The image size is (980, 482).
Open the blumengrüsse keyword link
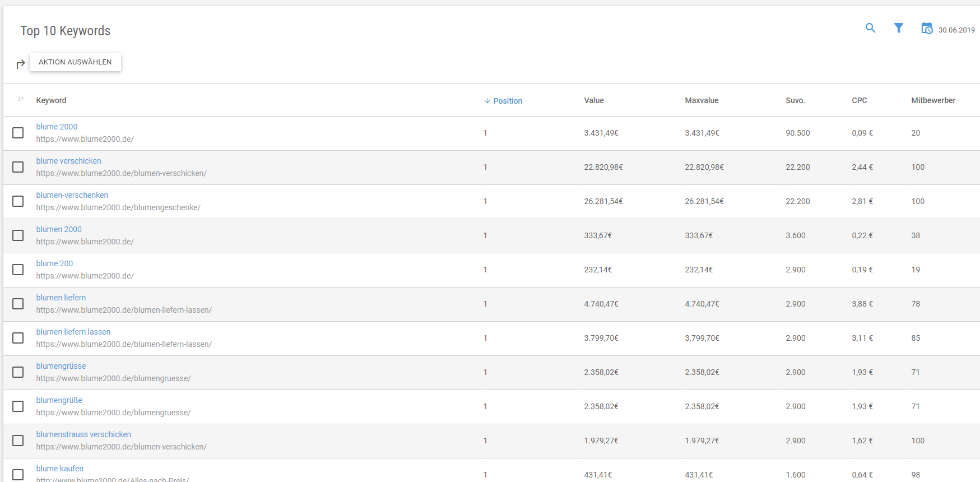61,366
